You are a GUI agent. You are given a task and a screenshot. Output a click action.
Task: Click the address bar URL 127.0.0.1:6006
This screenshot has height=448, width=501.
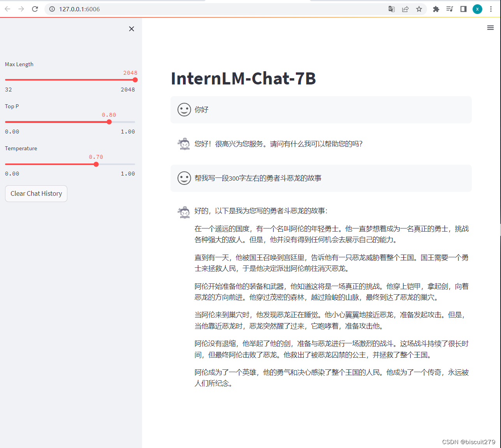(x=79, y=9)
